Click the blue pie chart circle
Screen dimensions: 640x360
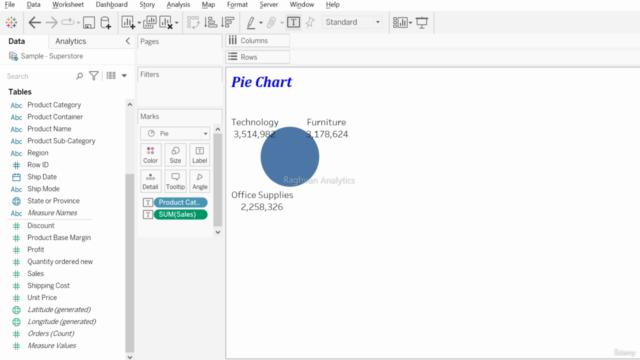tap(290, 157)
